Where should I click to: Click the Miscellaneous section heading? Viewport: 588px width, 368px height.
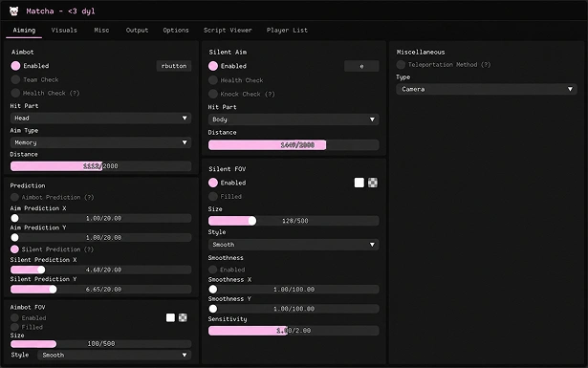click(421, 52)
